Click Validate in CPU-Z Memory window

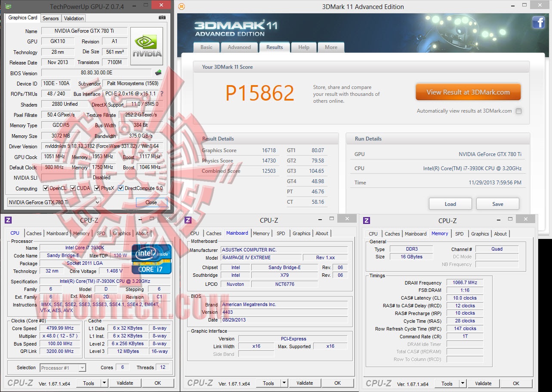coord(483,383)
